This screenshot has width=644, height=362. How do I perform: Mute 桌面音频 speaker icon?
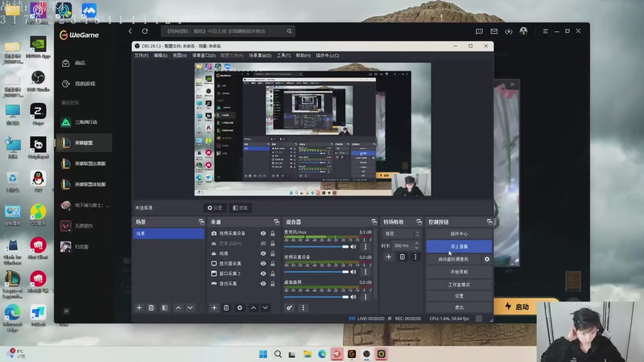tap(353, 297)
